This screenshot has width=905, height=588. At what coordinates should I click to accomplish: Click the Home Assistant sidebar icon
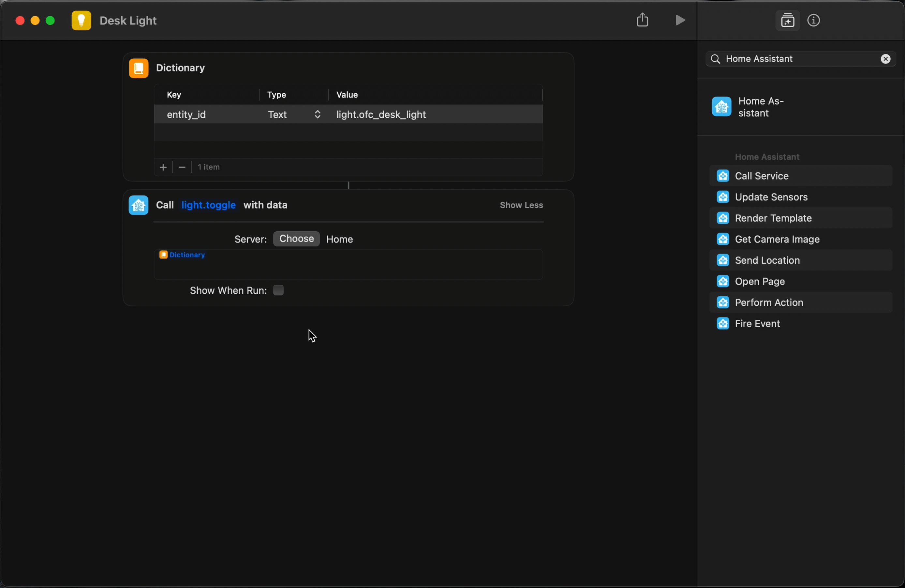pyautogui.click(x=722, y=107)
